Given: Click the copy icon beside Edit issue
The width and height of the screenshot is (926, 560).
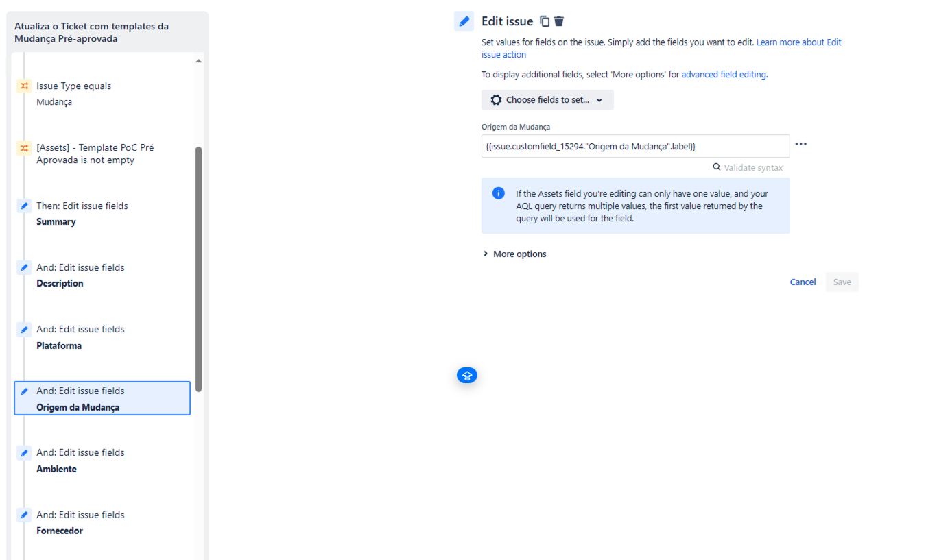Looking at the screenshot, I should [545, 21].
